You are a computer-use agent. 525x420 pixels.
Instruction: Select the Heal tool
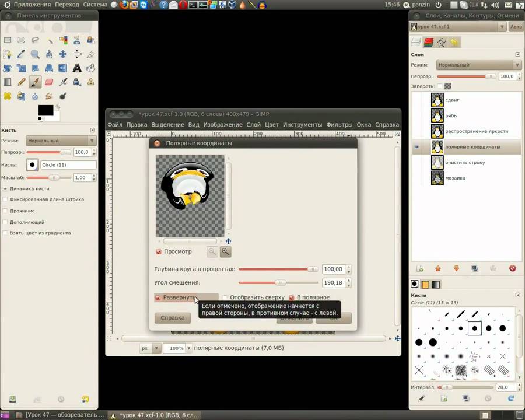[8, 96]
